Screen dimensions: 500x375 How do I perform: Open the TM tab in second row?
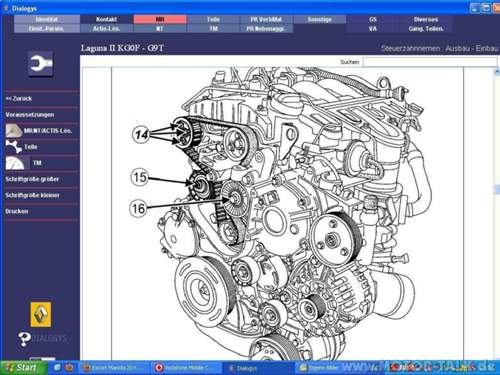click(213, 29)
